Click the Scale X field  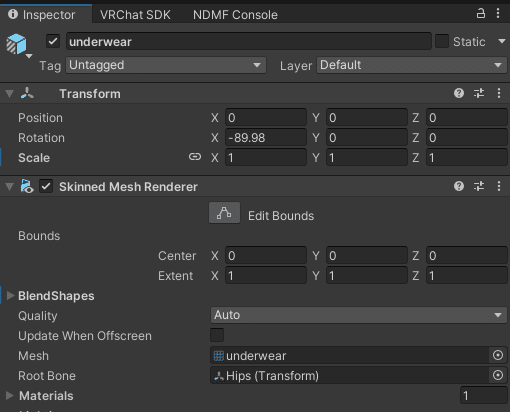tap(266, 157)
